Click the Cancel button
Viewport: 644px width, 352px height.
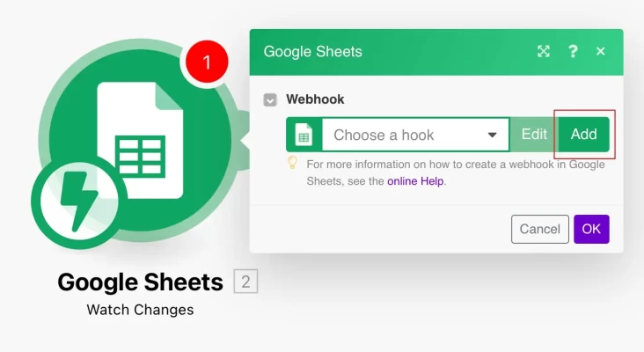[539, 229]
